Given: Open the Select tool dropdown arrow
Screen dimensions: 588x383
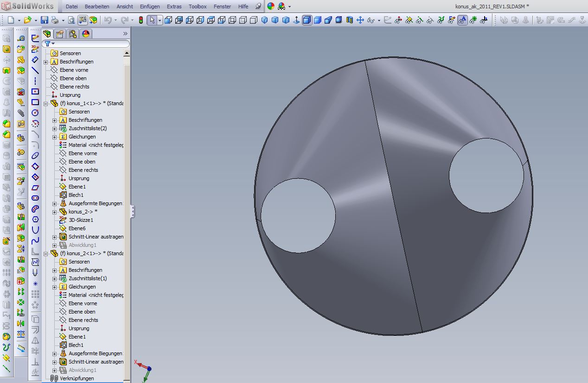Looking at the screenshot, I should (160, 20).
